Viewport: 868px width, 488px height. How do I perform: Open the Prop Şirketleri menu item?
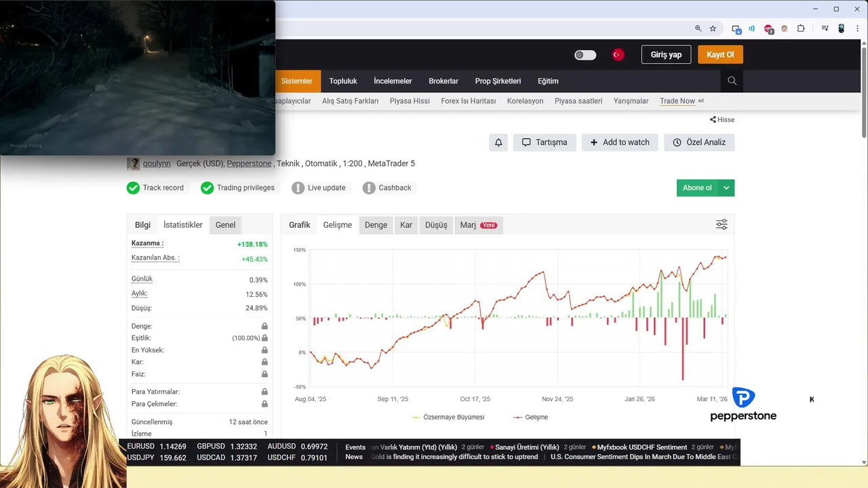[498, 81]
